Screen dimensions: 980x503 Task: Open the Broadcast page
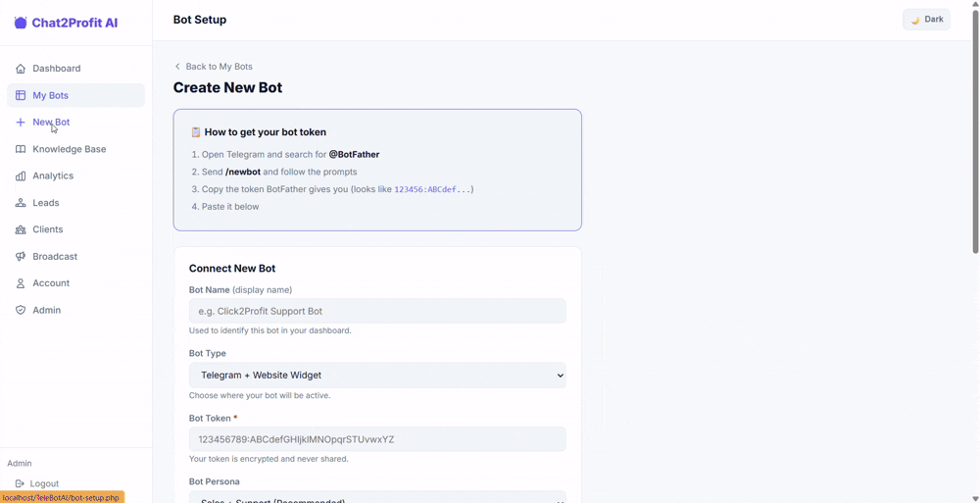coord(75,257)
